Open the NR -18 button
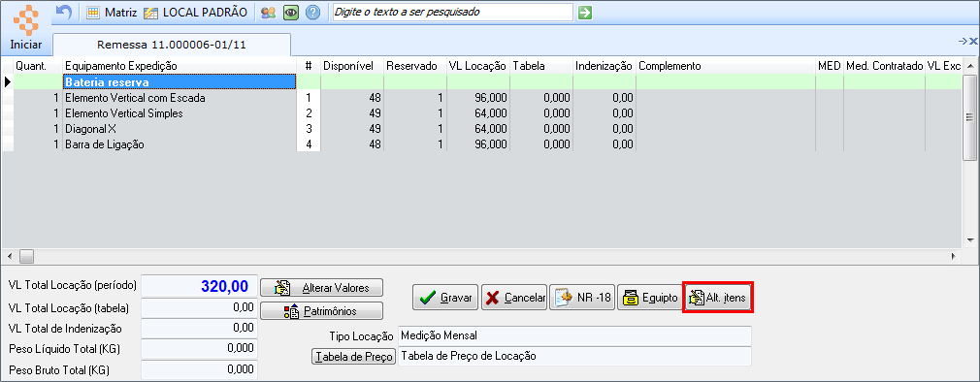The height and width of the screenshot is (382, 980). 582,298
